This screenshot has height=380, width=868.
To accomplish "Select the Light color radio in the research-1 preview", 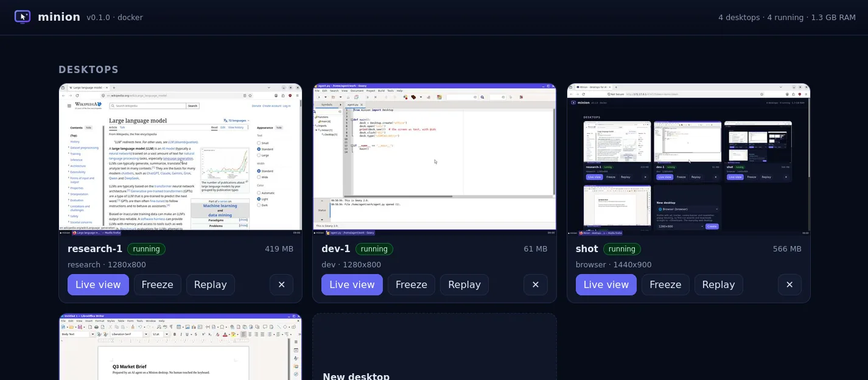I will click(259, 199).
